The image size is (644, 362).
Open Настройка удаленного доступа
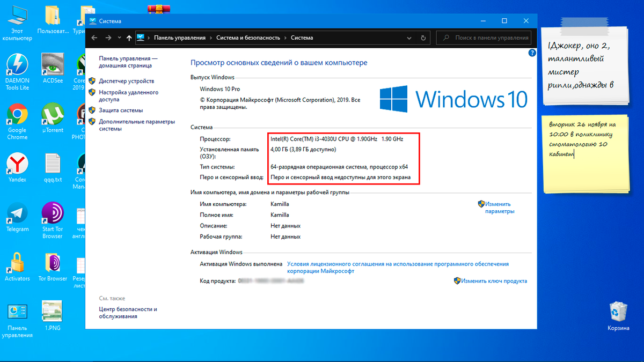click(128, 95)
